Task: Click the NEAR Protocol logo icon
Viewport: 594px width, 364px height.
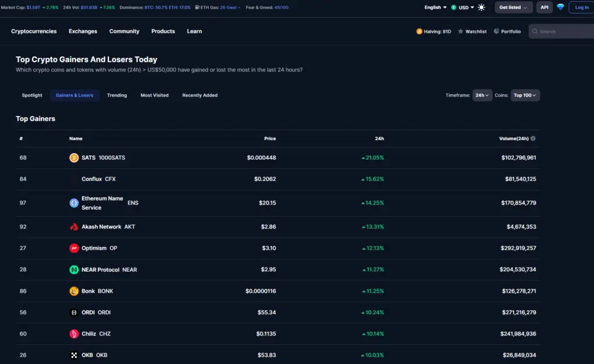Action: click(x=74, y=270)
